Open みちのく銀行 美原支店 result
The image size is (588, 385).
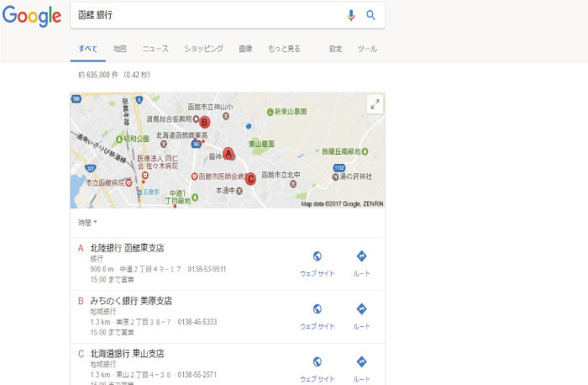[131, 301]
